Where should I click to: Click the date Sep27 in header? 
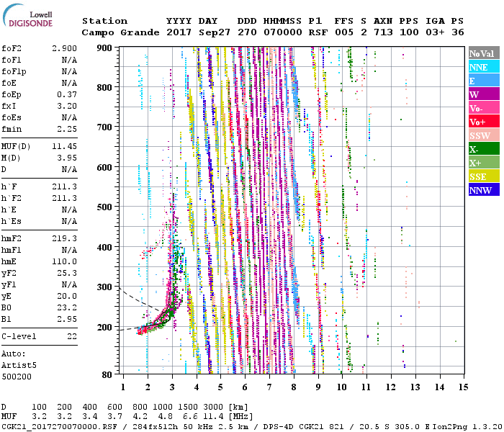[215, 32]
